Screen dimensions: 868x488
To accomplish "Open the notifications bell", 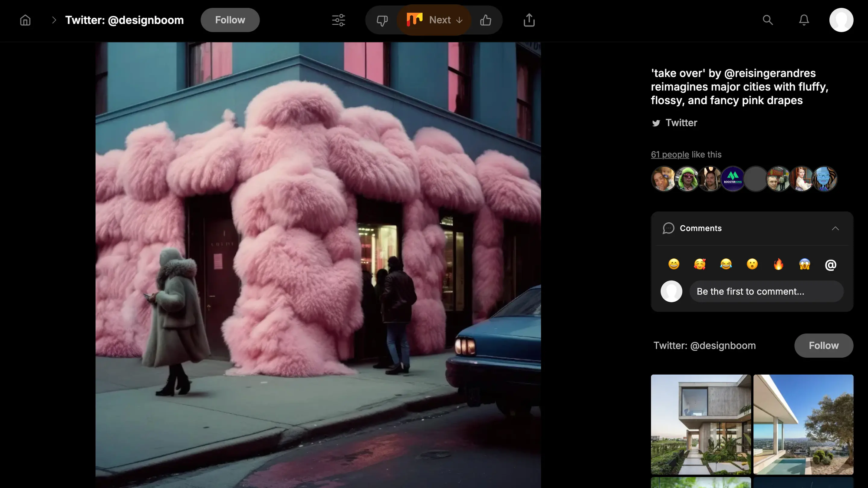I will click(804, 20).
